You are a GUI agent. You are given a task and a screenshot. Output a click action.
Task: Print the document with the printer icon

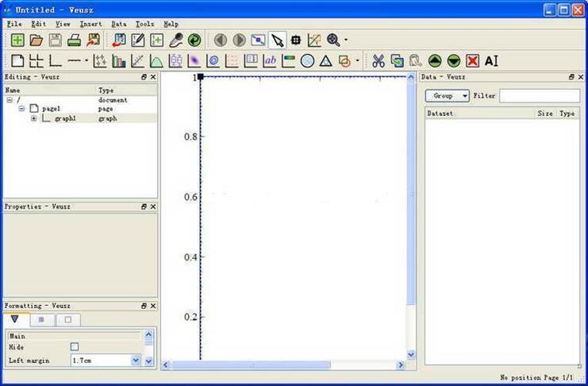[74, 41]
